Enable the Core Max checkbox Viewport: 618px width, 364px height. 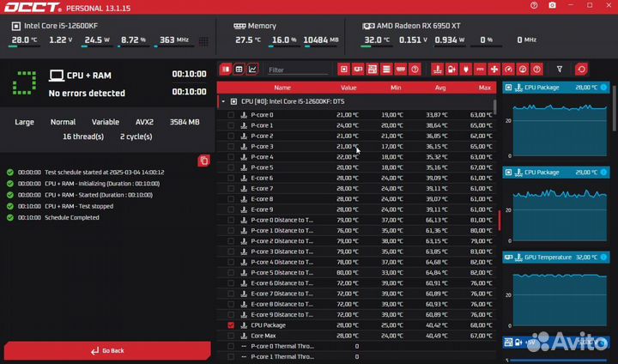tap(231, 336)
